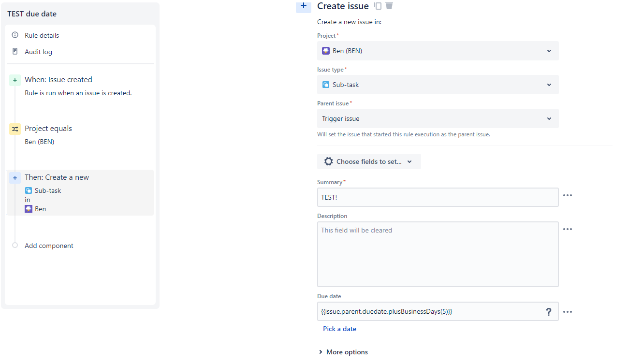The image size is (628, 364).
Task: Open three-dot menu next to Summary field
Action: tap(568, 195)
